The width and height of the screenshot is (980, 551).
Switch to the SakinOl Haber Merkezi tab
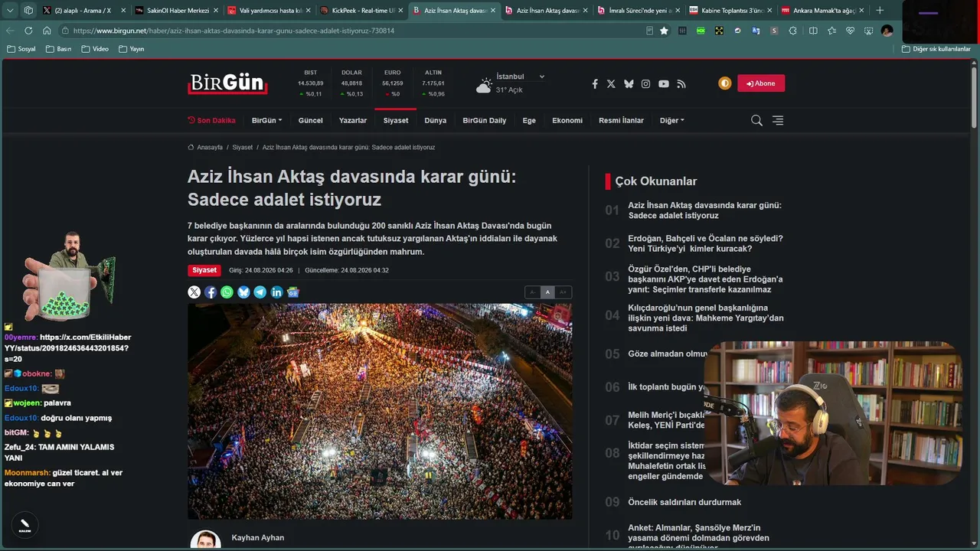tap(176, 11)
